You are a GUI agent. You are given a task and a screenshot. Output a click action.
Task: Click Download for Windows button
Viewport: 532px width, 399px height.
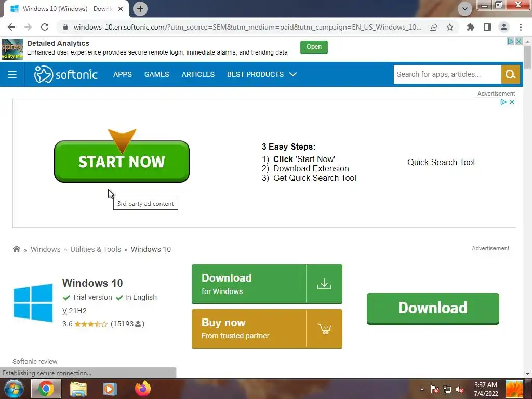tap(267, 284)
